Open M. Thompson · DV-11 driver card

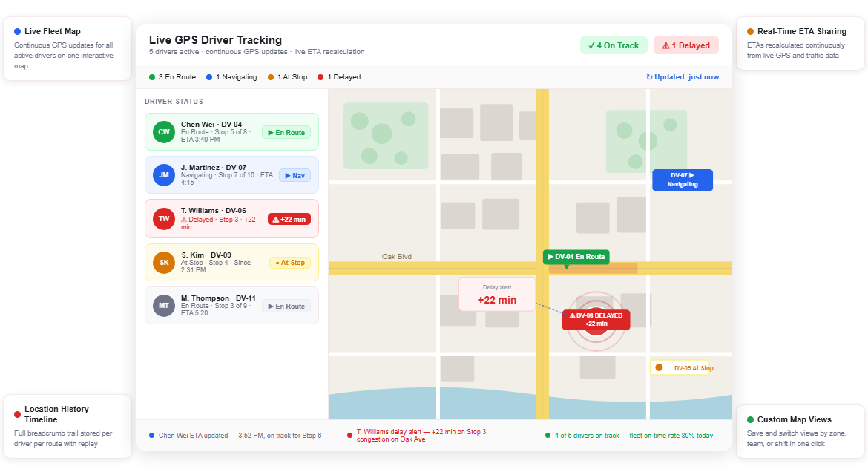pos(231,306)
